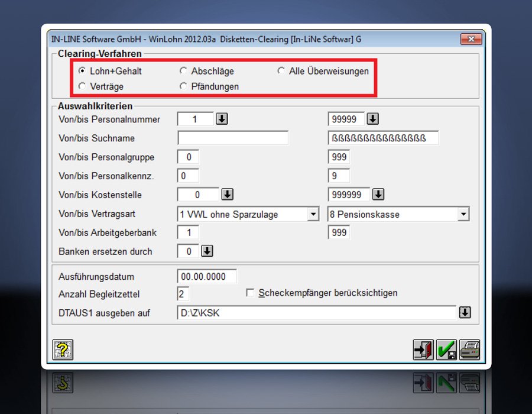Click the Banken ersetzen durch 0 field
Viewport: 532px width, 414px height.
188,251
